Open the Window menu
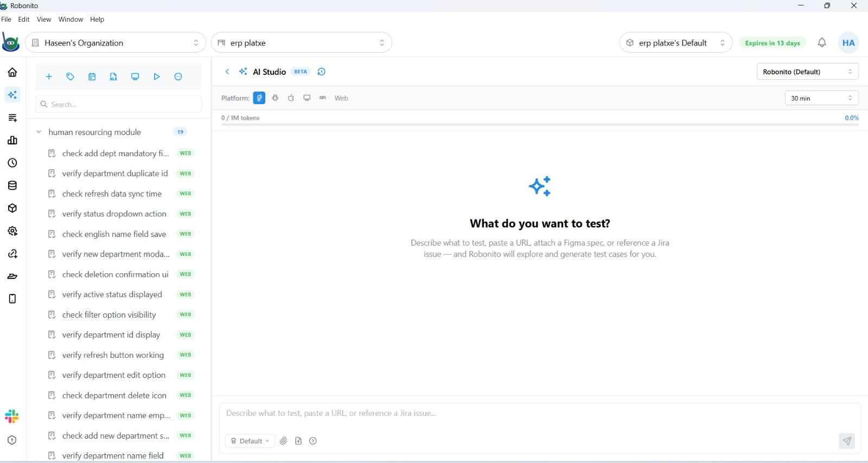868x463 pixels. point(71,19)
